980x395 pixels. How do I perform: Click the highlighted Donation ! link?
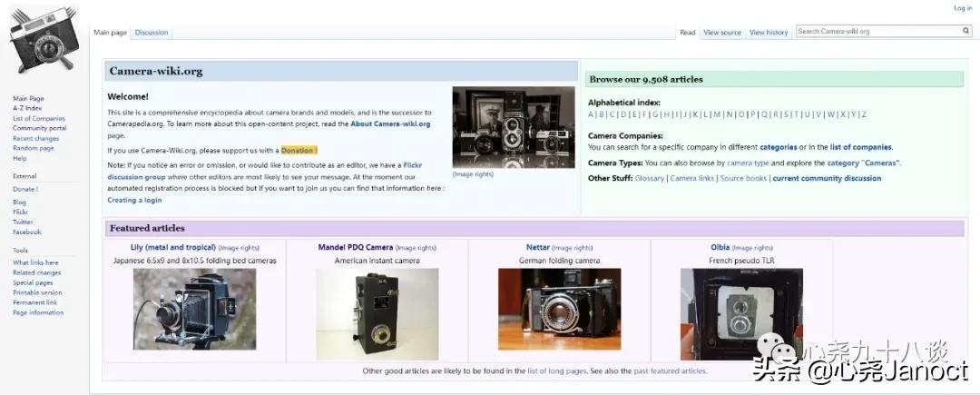click(x=299, y=150)
